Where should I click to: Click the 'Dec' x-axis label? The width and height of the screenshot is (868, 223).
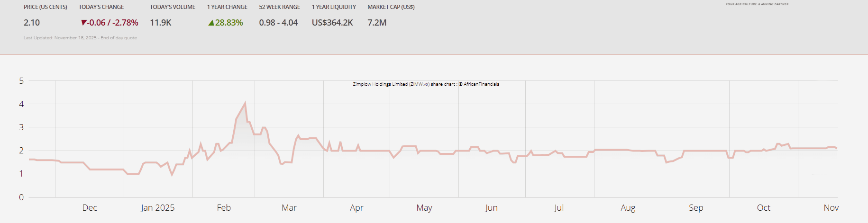click(90, 208)
